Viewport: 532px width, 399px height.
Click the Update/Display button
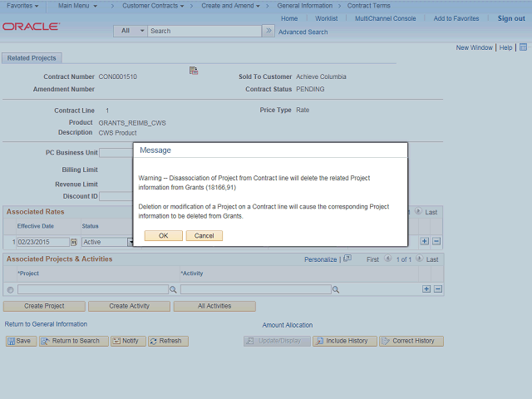coord(277,341)
